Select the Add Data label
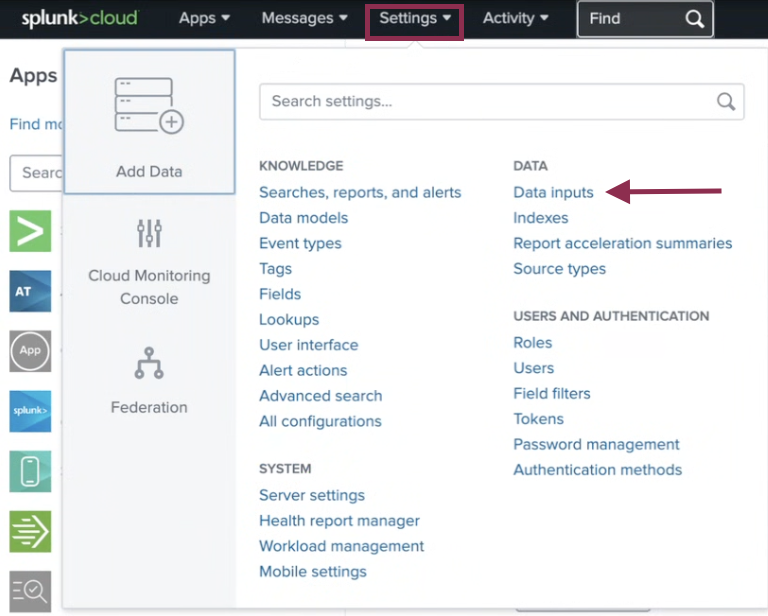 149,172
